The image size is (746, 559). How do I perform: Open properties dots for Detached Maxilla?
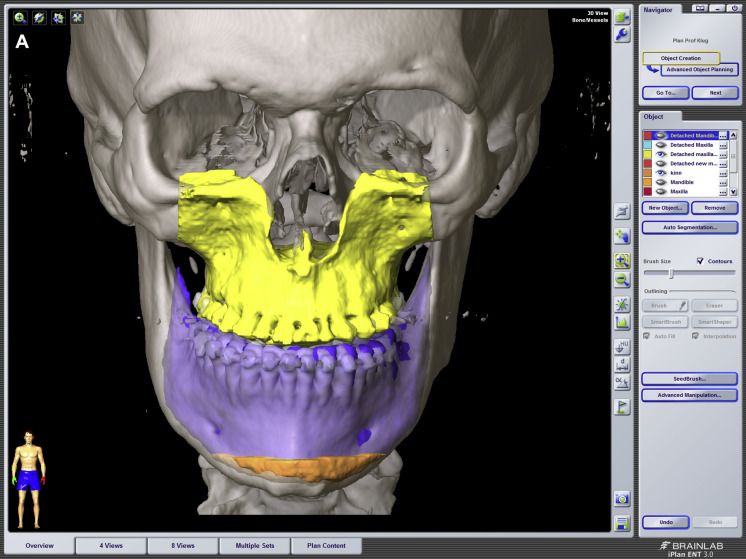coord(723,145)
